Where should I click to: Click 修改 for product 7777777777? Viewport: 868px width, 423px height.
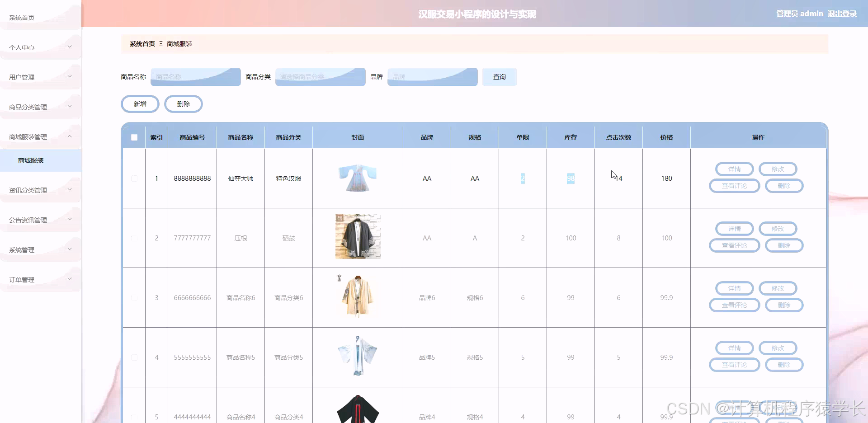778,229
